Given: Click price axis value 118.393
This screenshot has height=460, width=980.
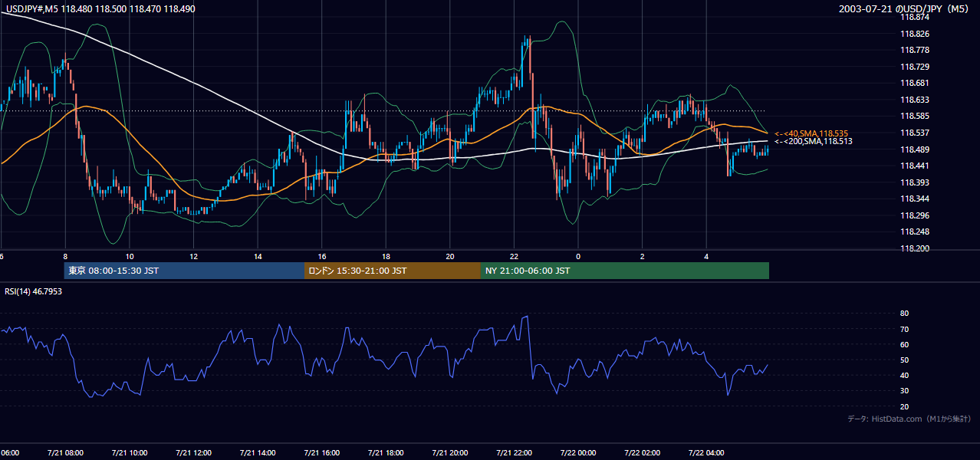Looking at the screenshot, I should [914, 182].
